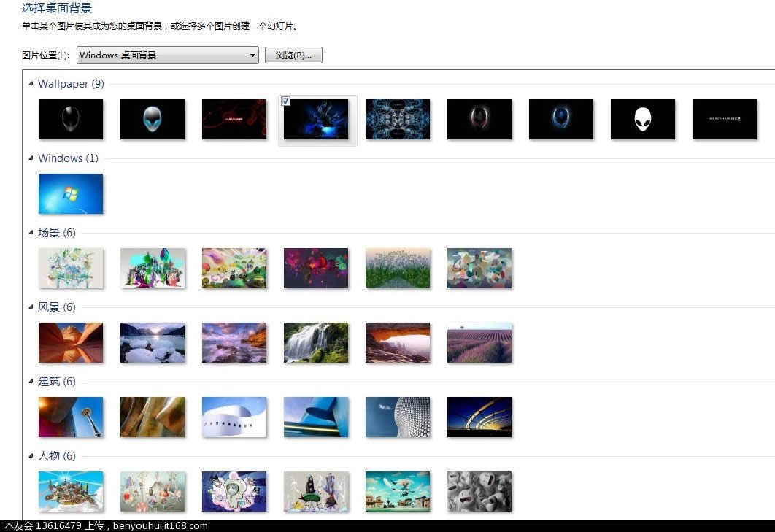Select the blue angled structure architecture wallpaper

click(x=316, y=417)
